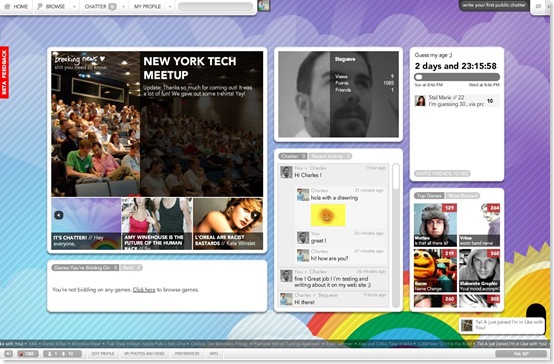Expand the Chatter dropdown arrow
554x364 pixels.
click(123, 7)
